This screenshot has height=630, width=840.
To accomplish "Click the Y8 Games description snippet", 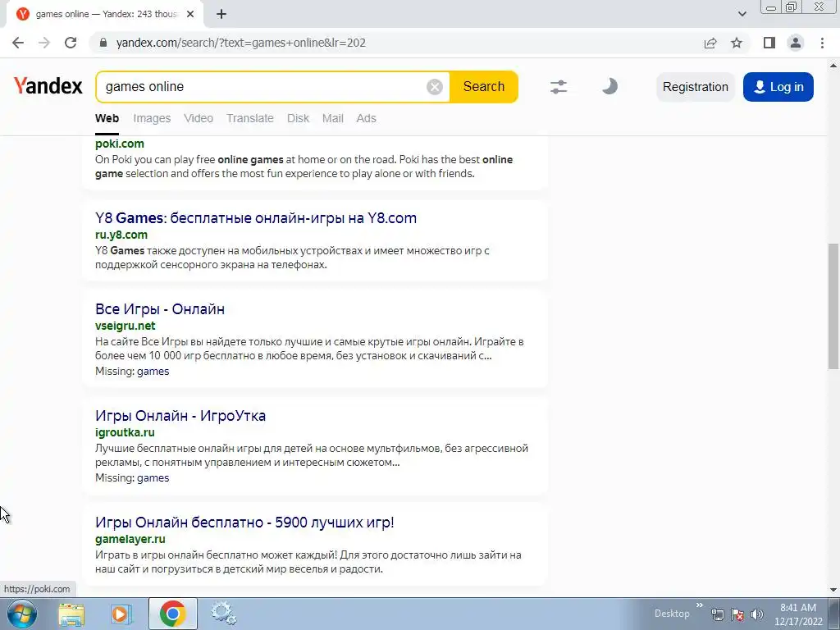I will [292, 258].
